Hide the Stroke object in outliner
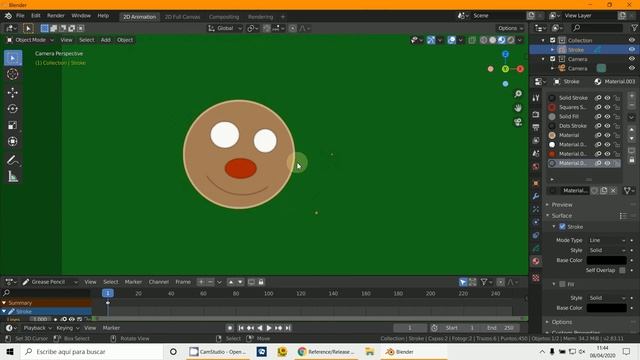The width and height of the screenshot is (640, 360). [631, 50]
